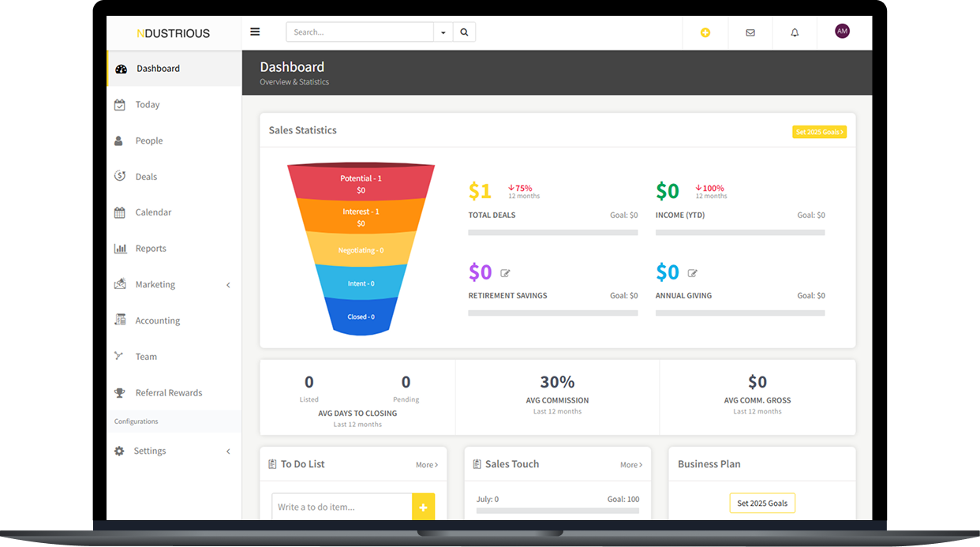Add to-do item with yellow plus
This screenshot has height=547, width=980.
[x=423, y=507]
